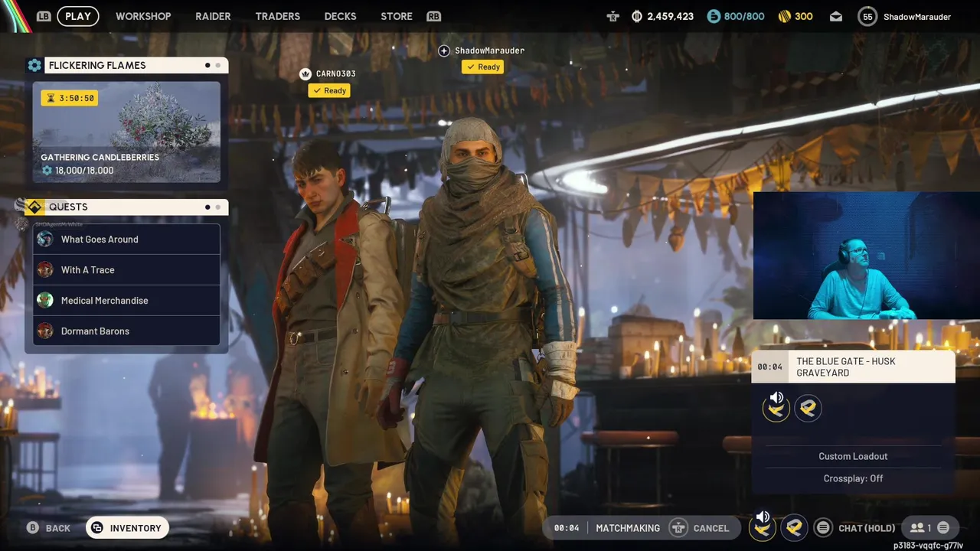Screen dimensions: 980x551
Task: Click the merit icon beside 18,000/18,000
Action: coord(47,171)
